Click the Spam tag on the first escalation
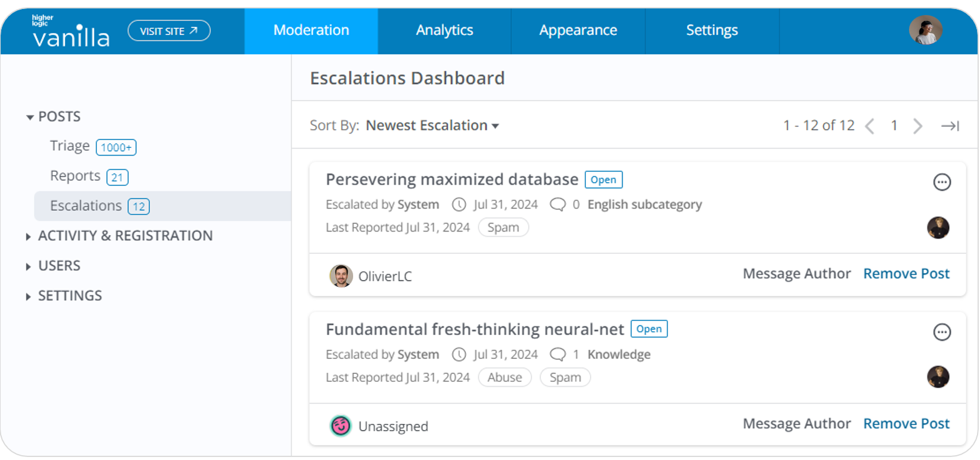This screenshot has width=980, height=460. (504, 227)
